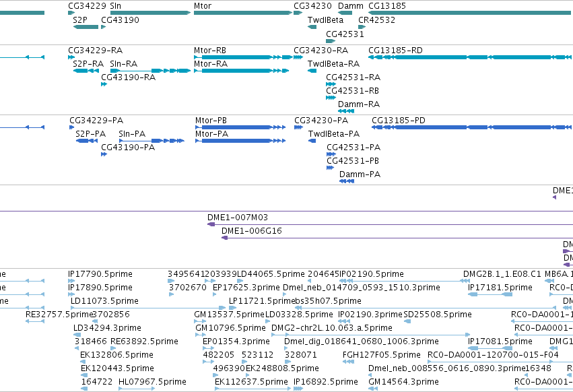
Task: Select the S2P-RA transcript
Action: 86,71
